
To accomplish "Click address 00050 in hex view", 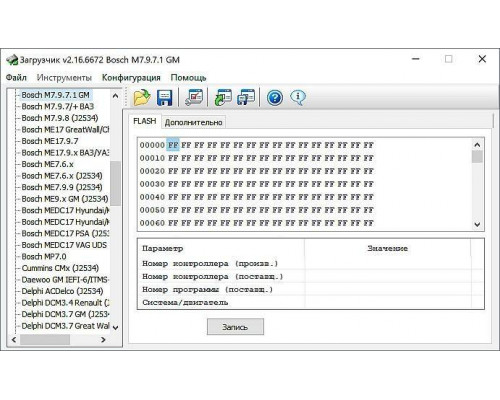I will coord(152,210).
